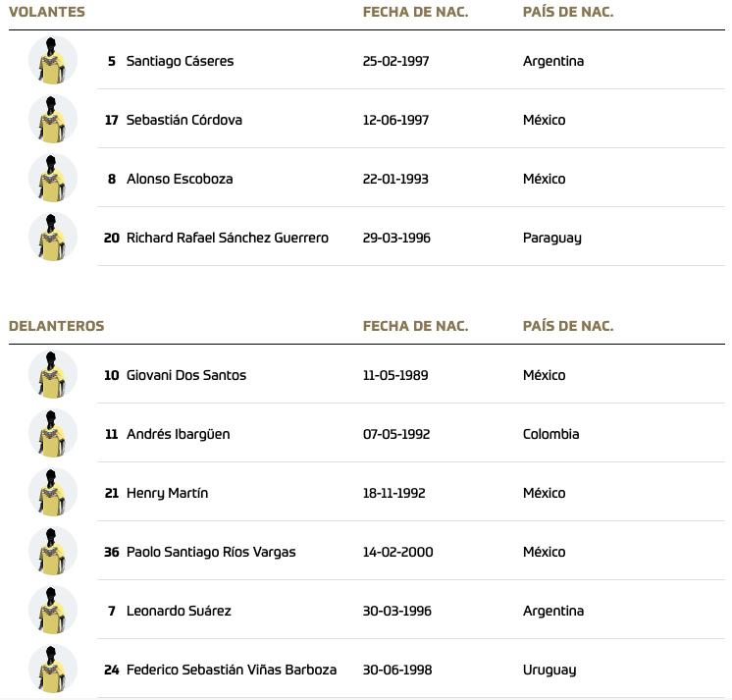Click País de Nac. header in Delanteros table
This screenshot has height=700, width=732.
(x=568, y=326)
